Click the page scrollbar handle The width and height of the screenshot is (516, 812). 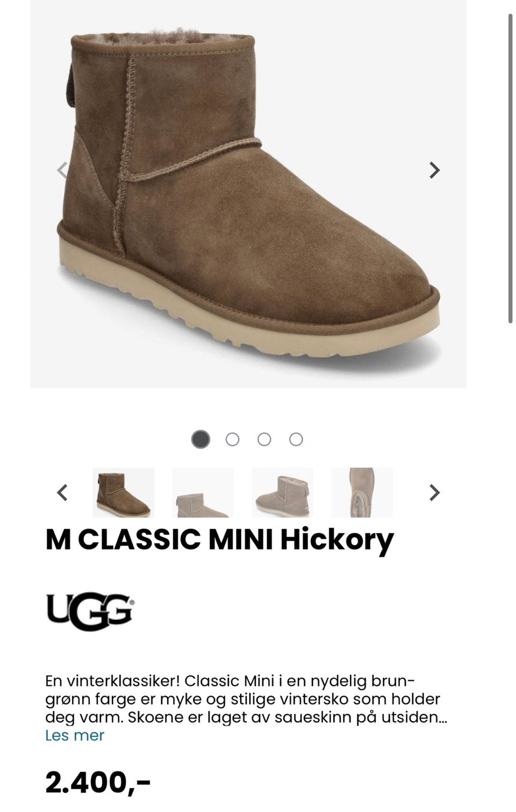(510, 168)
